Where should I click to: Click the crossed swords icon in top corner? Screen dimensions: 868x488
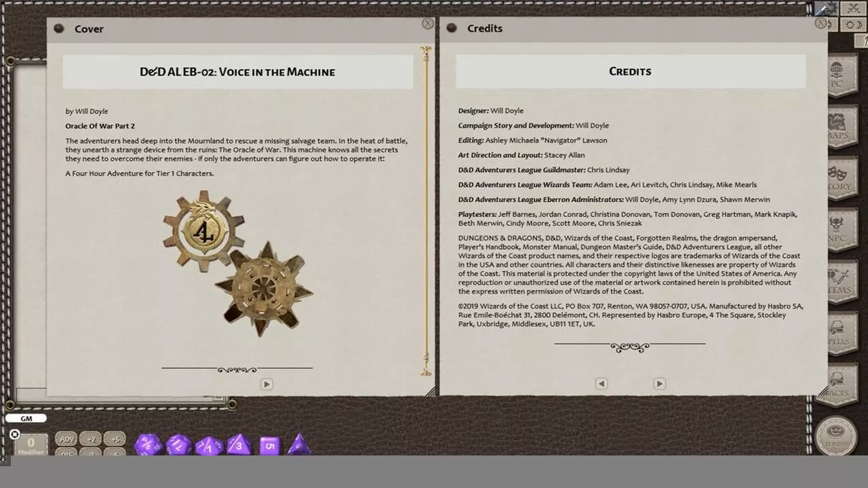854,9
